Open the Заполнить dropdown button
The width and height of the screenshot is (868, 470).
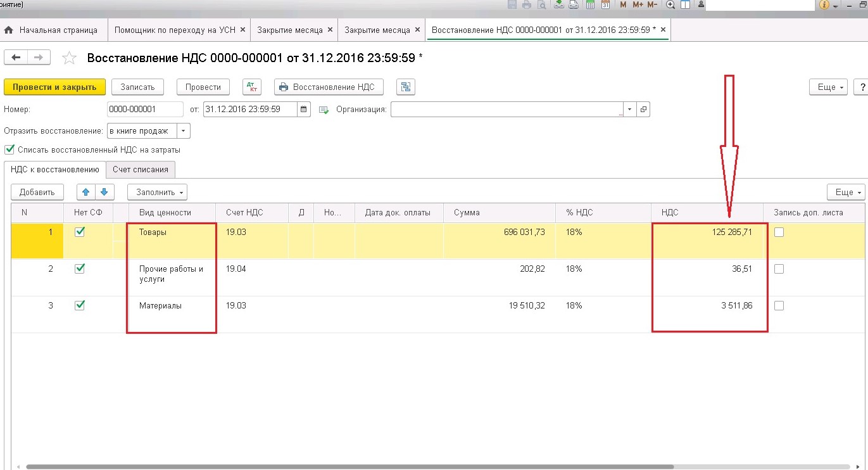[158, 192]
